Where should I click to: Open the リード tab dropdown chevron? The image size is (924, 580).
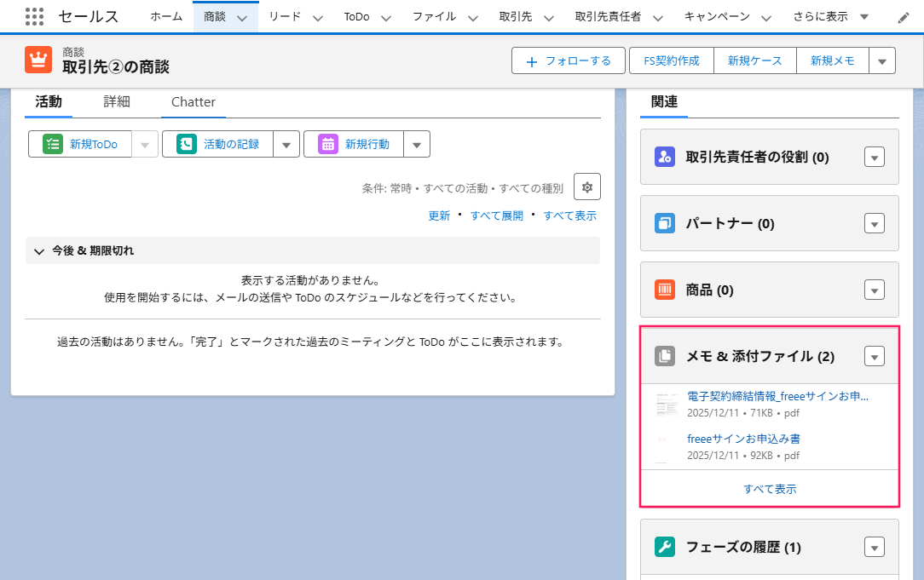318,18
